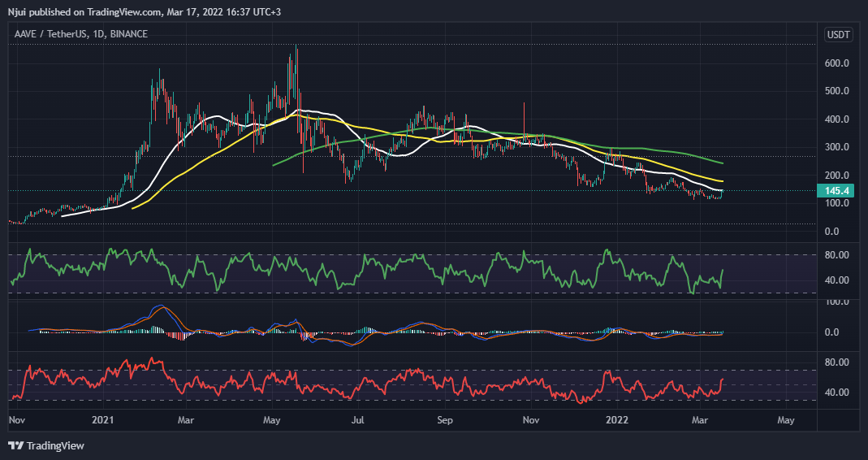Viewport: 868px width, 460px height.
Task: Click the TradingView logo icon
Action: click(15, 445)
